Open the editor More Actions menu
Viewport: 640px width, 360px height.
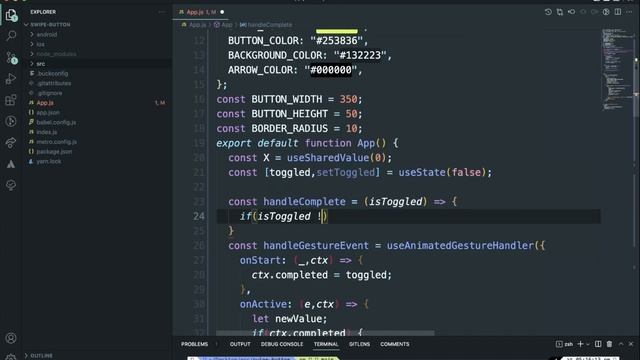[x=629, y=12]
